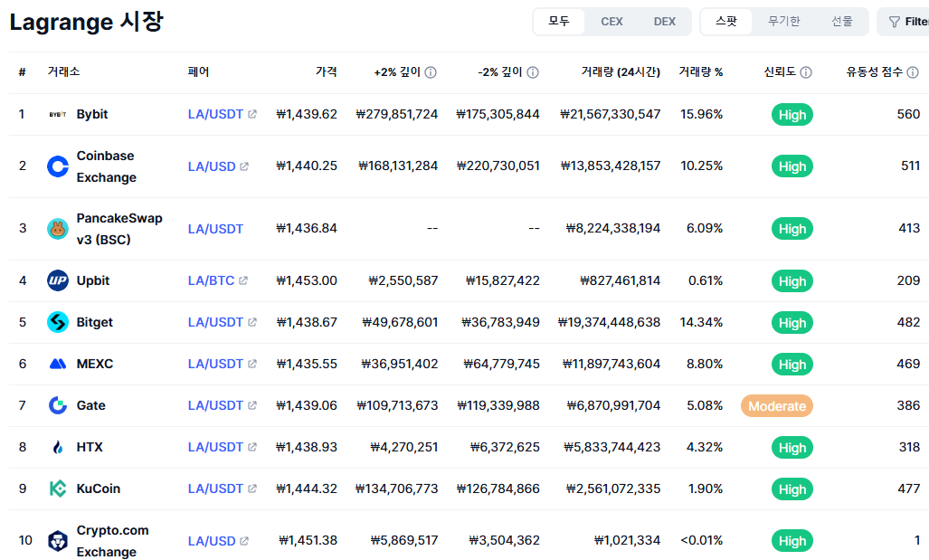Click external link icon on Bitget LA/USDT
The width and height of the screenshot is (929, 560).
[x=252, y=322]
